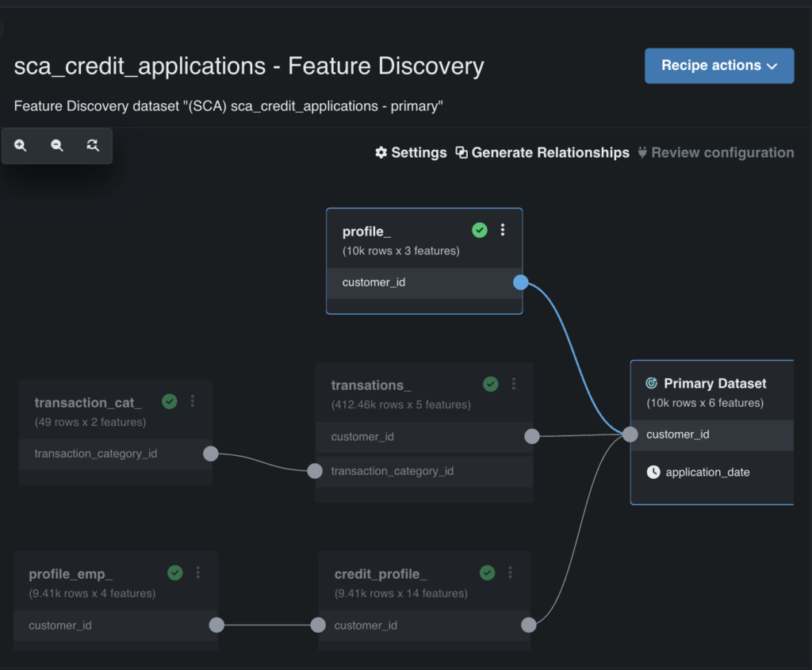Select the Primary Dataset title
This screenshot has height=670, width=812.
[715, 384]
